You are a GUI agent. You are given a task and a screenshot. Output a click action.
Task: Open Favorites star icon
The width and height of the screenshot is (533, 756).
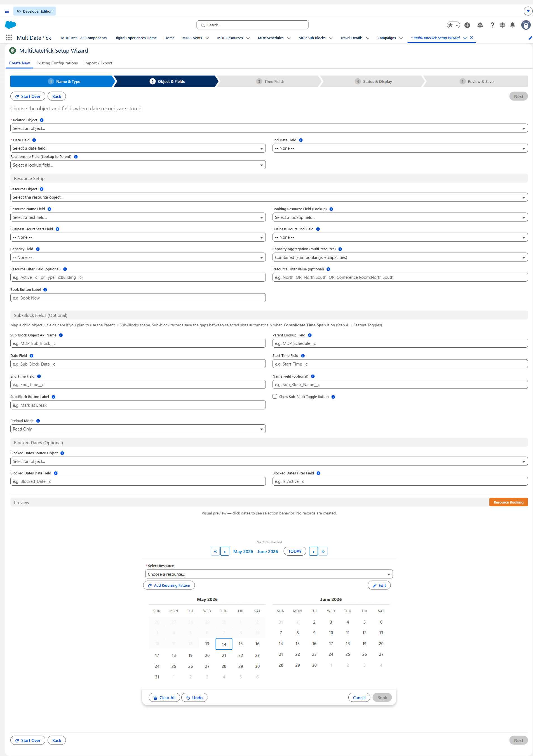point(450,25)
